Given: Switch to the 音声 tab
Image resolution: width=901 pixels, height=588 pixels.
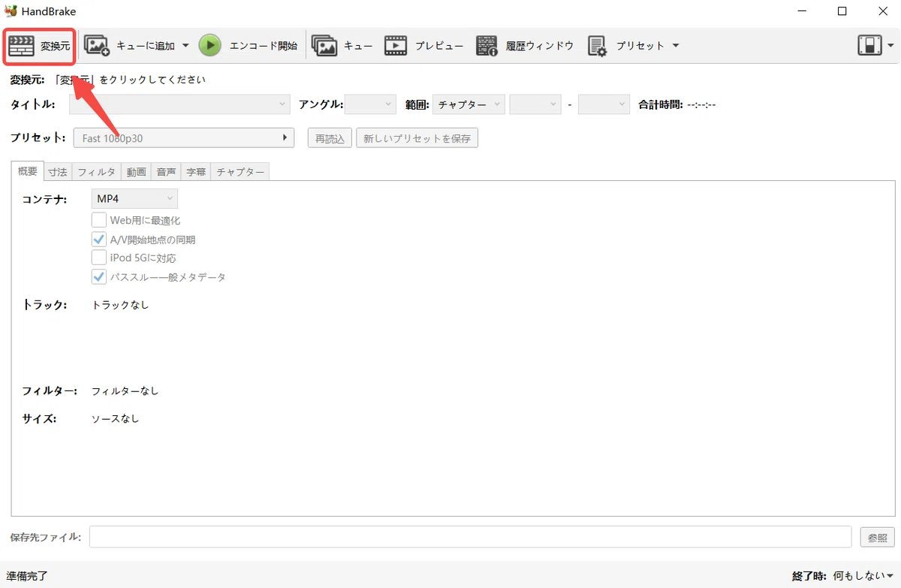Looking at the screenshot, I should point(166,172).
